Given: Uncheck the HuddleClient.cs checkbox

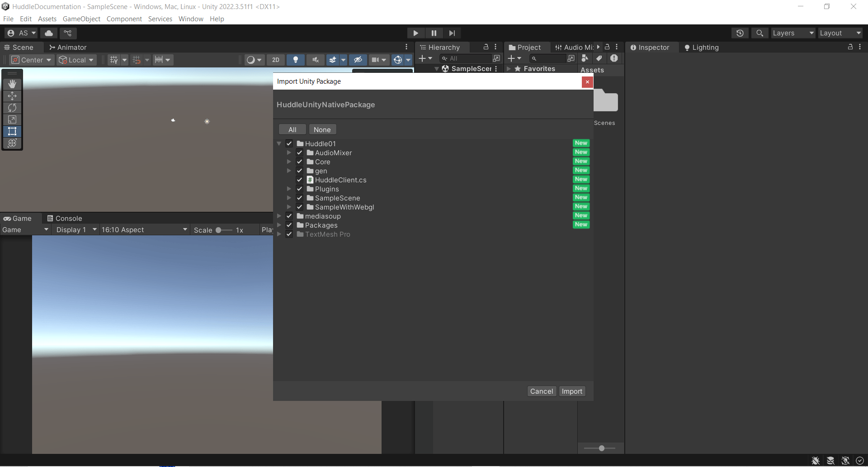Looking at the screenshot, I should point(299,180).
